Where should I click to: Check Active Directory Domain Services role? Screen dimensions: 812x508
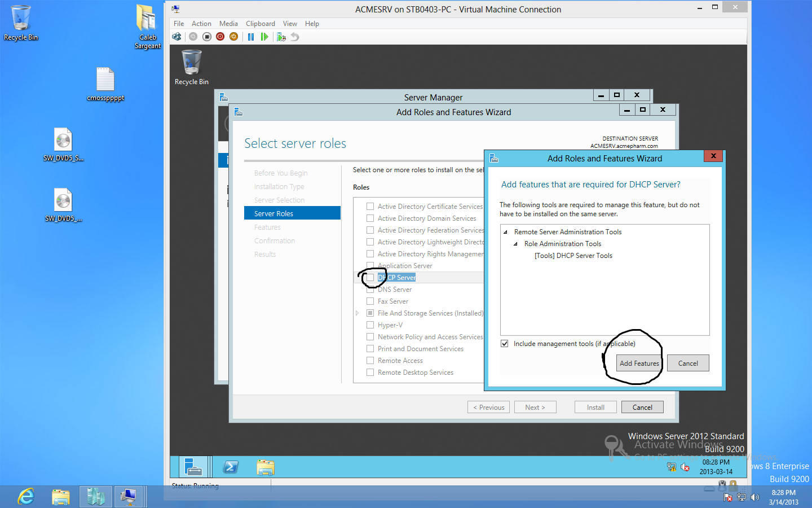(370, 218)
